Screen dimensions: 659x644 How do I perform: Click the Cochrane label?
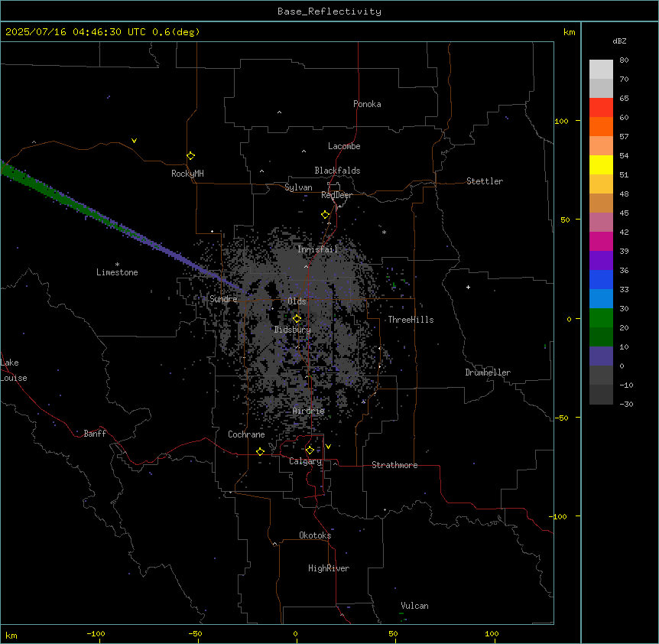pos(246,434)
